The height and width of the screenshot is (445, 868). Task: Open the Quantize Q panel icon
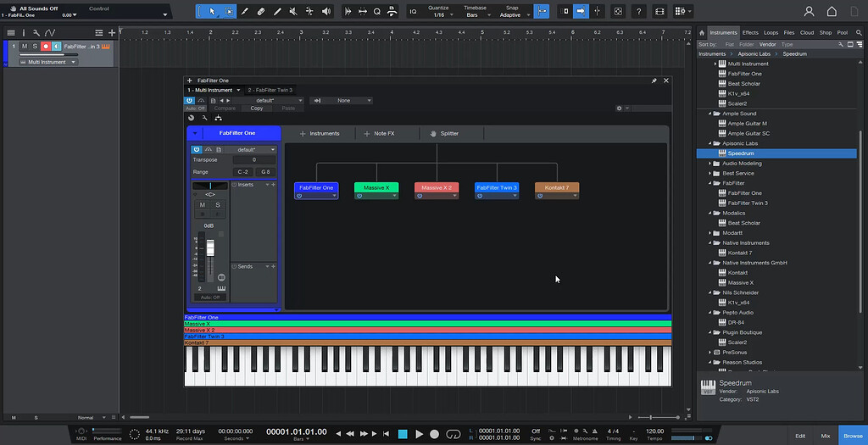point(377,11)
